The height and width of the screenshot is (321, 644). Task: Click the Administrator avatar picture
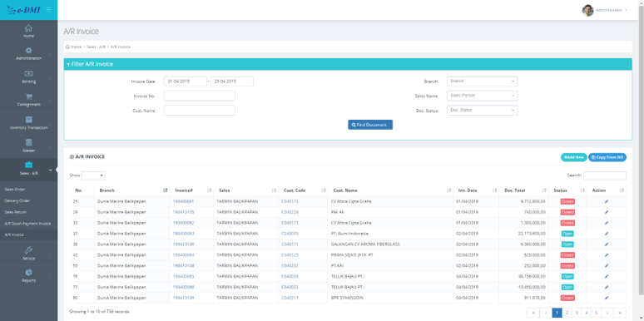click(587, 10)
